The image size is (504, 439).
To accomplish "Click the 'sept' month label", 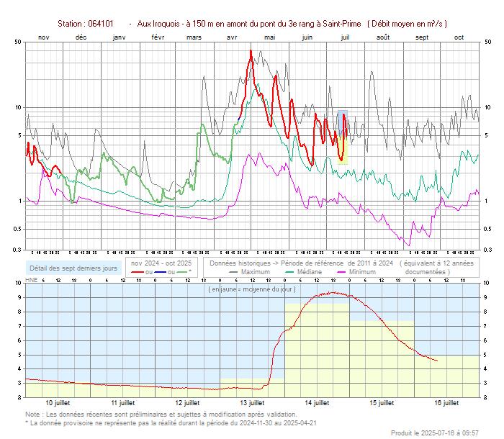I will pyautogui.click(x=422, y=37).
